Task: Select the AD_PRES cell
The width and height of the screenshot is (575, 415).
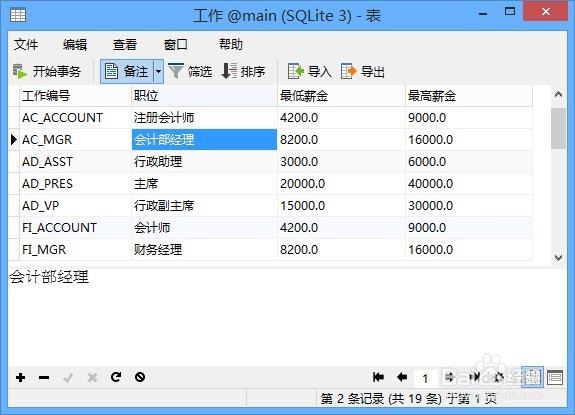Action: coord(75,184)
